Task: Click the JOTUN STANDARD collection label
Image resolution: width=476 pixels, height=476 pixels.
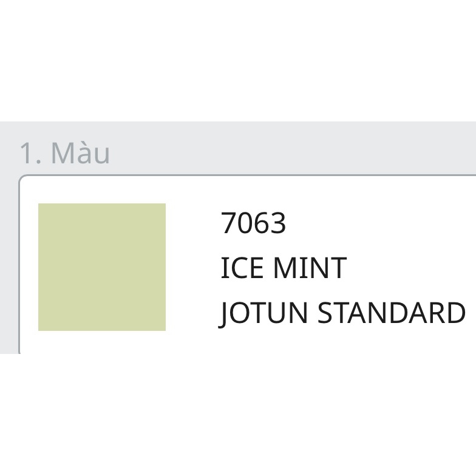Action: coord(342,313)
